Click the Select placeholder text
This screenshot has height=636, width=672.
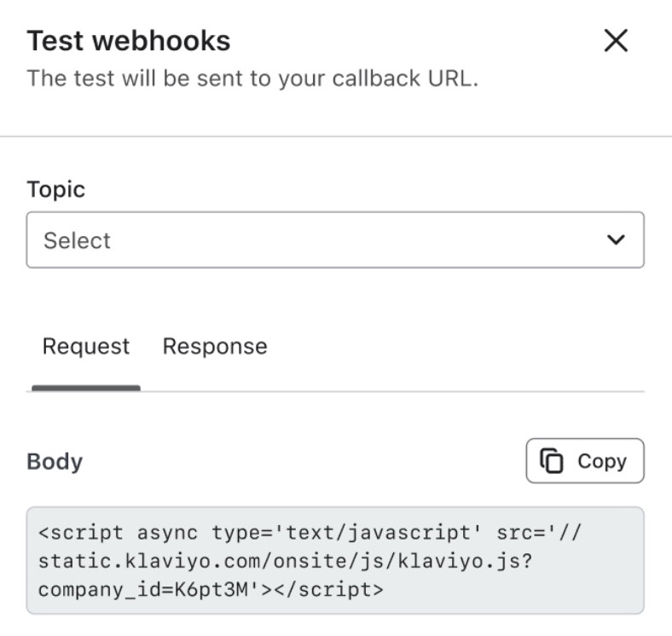[x=77, y=240]
